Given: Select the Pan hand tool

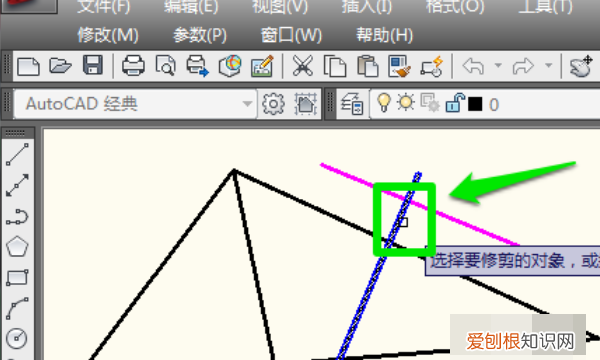Looking at the screenshot, I should click(581, 66).
